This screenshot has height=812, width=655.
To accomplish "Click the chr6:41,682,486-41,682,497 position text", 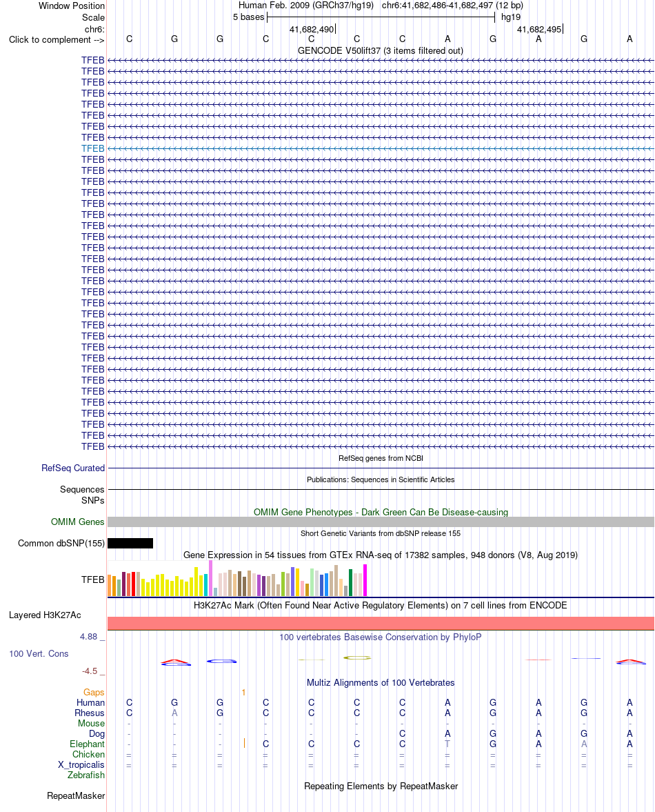I will pyautogui.click(x=452, y=6).
